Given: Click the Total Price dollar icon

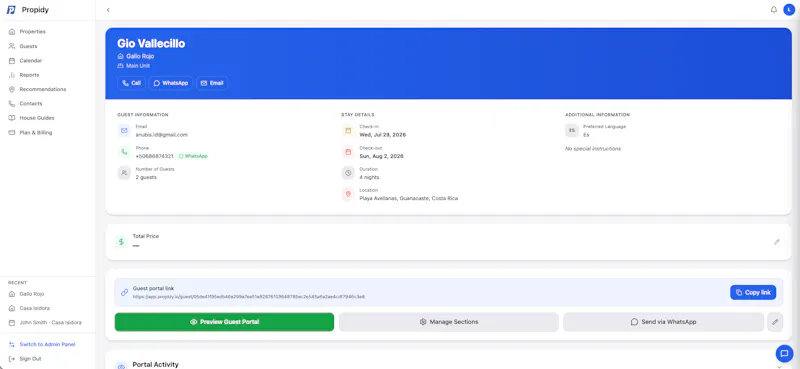Looking at the screenshot, I should pyautogui.click(x=121, y=241).
